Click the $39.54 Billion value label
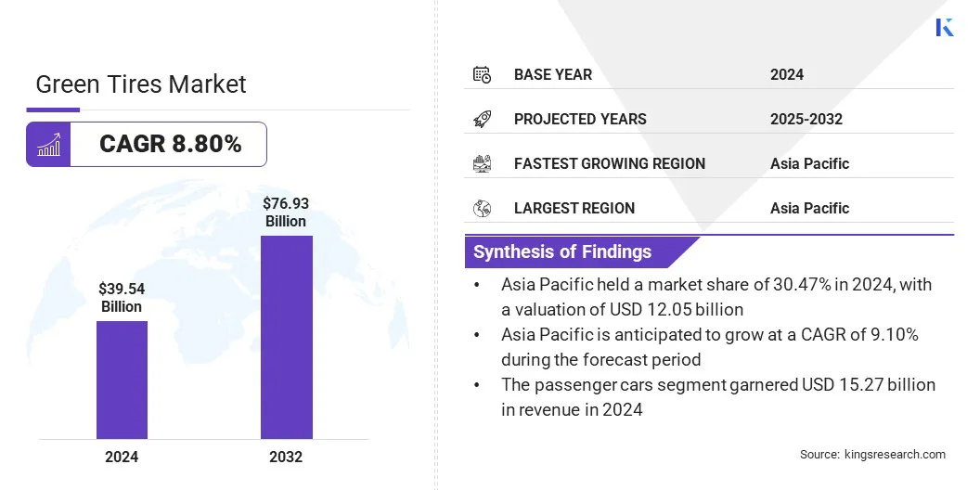The width and height of the screenshot is (980, 490). [x=122, y=298]
